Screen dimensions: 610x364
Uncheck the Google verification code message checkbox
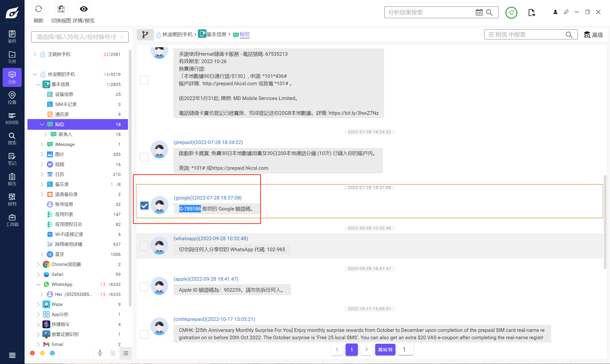coord(144,205)
